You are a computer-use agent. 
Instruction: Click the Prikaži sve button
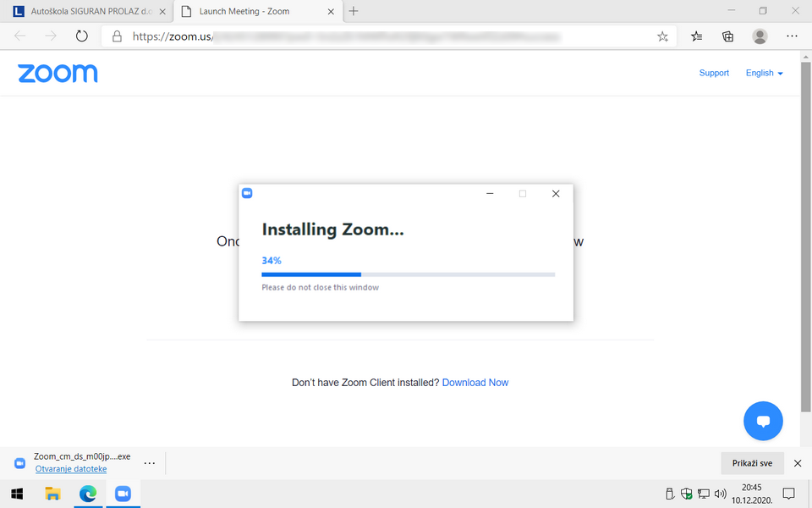click(x=752, y=463)
